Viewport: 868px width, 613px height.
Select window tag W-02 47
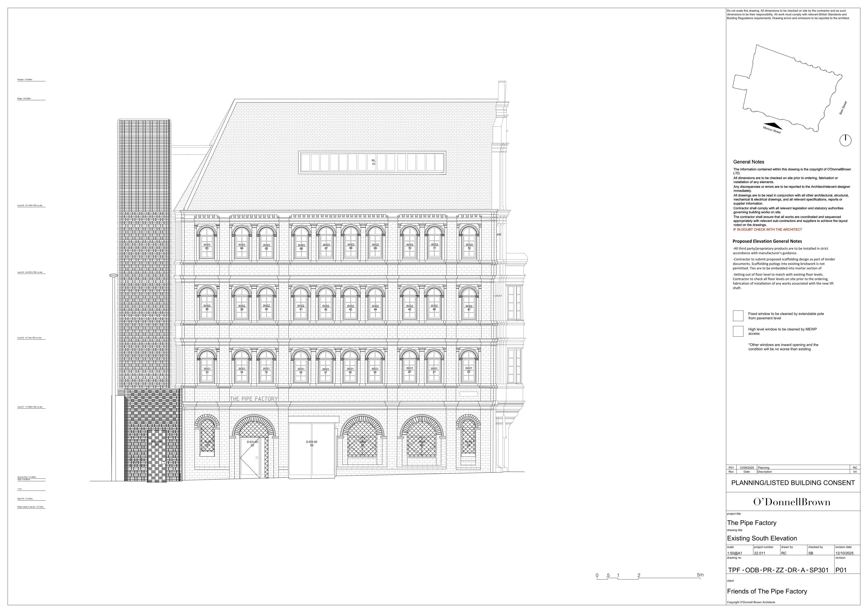click(x=469, y=308)
